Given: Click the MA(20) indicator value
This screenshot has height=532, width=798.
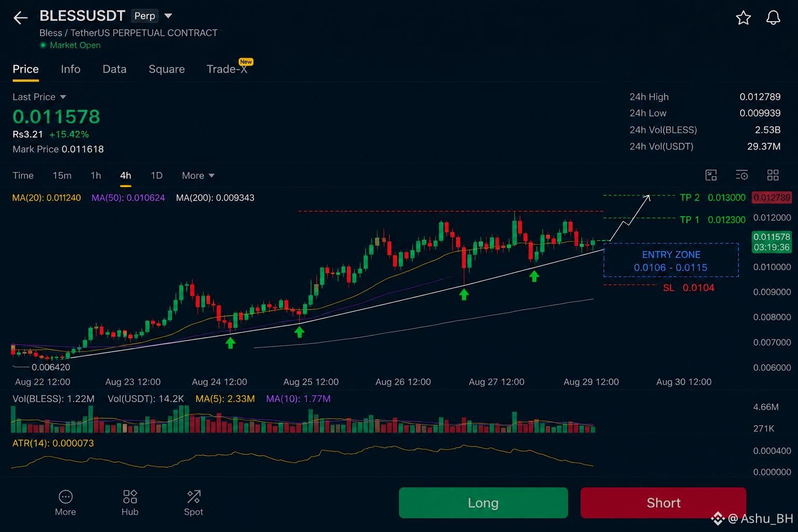Looking at the screenshot, I should click(47, 197).
